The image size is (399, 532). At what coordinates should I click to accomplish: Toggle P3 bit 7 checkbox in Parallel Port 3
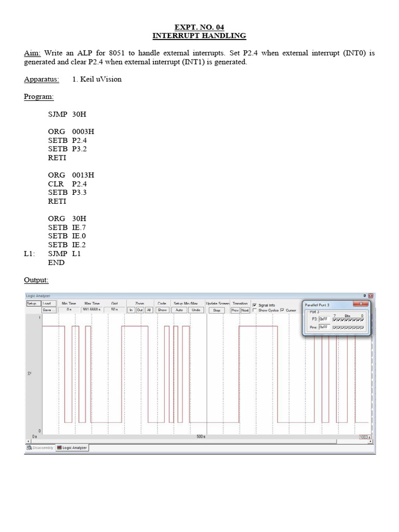click(x=335, y=320)
